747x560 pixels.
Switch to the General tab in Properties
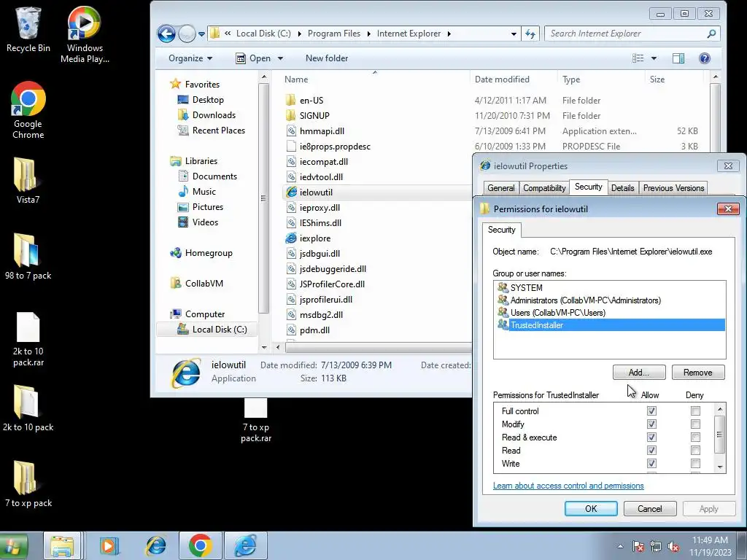click(500, 188)
